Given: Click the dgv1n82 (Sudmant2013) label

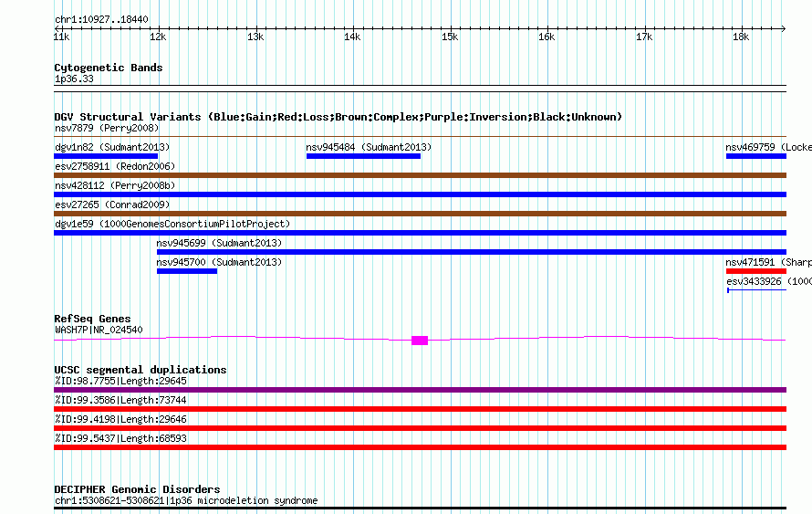Looking at the screenshot, I should coord(112,147).
